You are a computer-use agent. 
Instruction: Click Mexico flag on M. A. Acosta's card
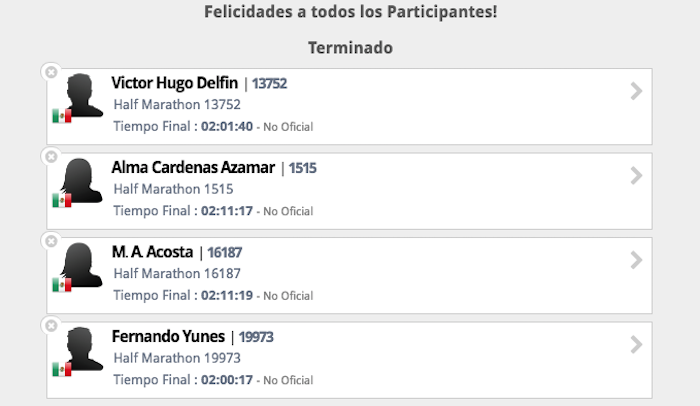pos(62,285)
